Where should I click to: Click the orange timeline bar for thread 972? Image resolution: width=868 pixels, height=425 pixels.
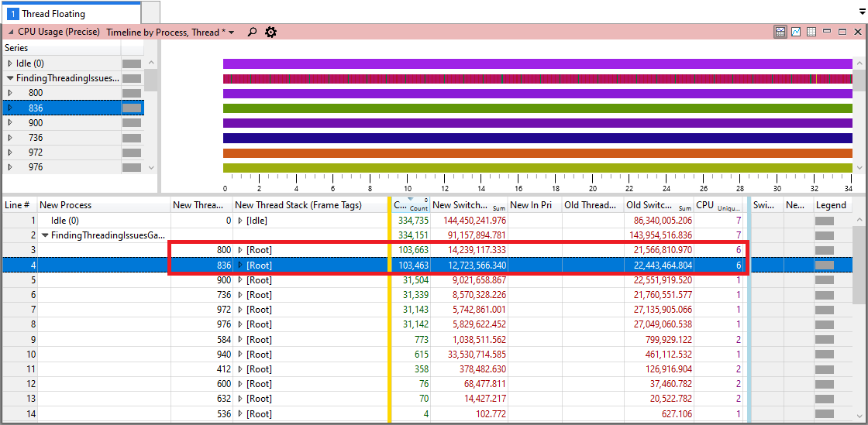click(x=538, y=153)
